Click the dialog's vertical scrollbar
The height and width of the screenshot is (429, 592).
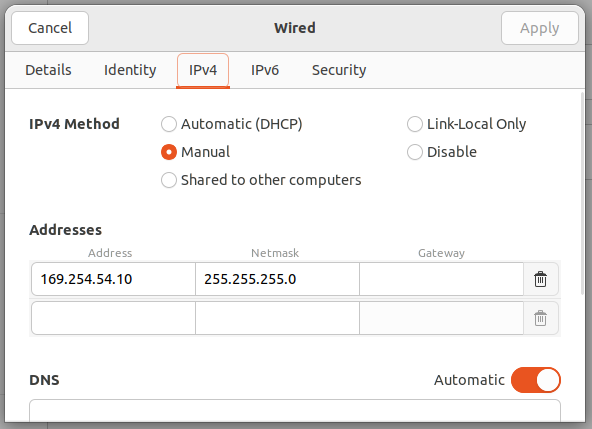582,193
